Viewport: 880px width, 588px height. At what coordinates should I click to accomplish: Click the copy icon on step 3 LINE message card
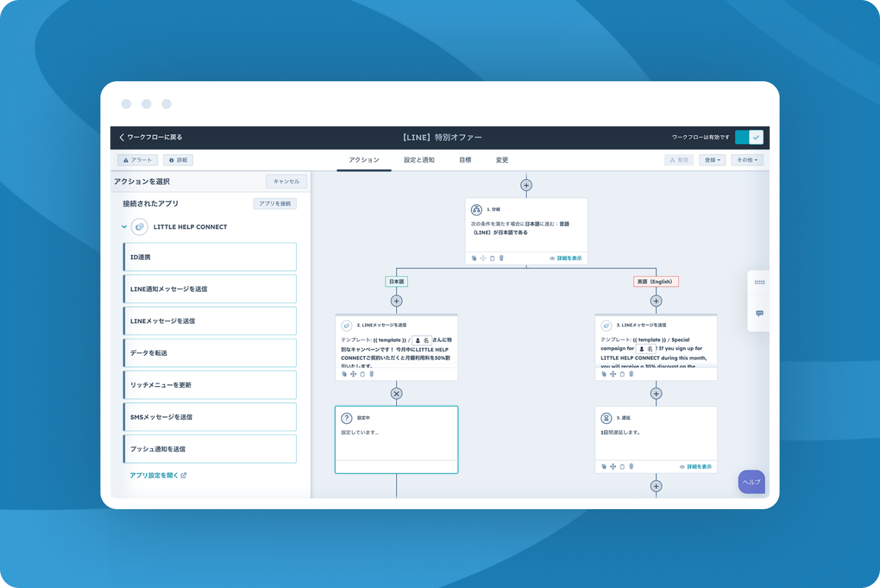(604, 374)
